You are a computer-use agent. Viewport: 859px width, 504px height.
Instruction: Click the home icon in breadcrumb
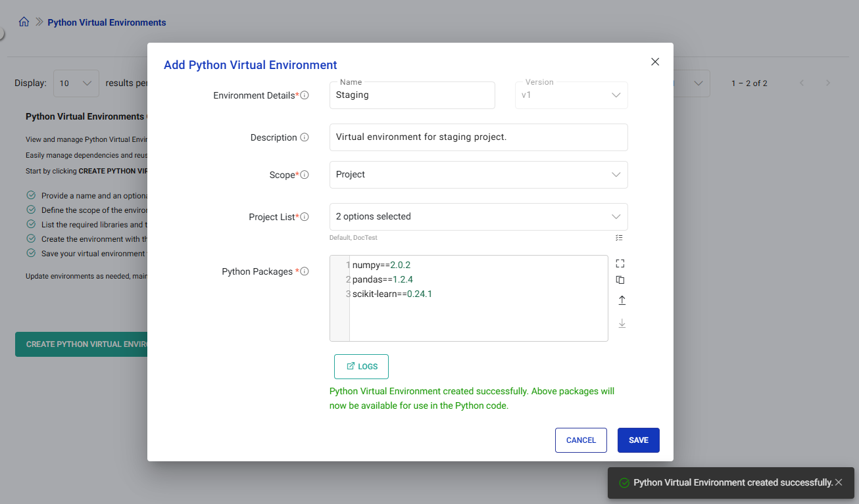click(24, 22)
